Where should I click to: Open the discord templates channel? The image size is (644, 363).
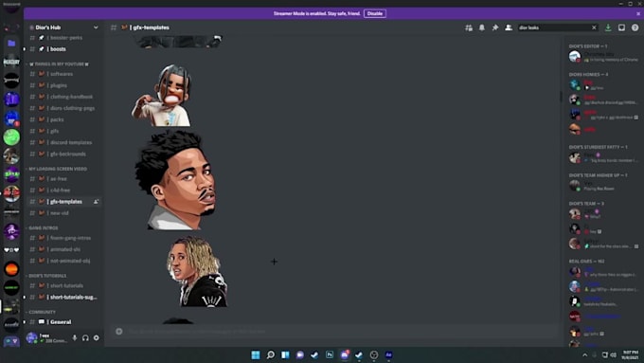click(x=63, y=142)
